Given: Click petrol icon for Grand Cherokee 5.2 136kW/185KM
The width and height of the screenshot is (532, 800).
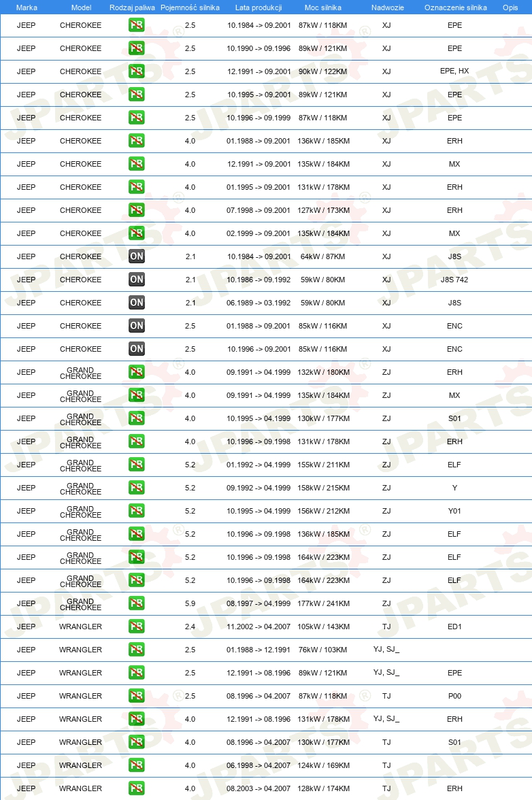Looking at the screenshot, I should point(136,534).
